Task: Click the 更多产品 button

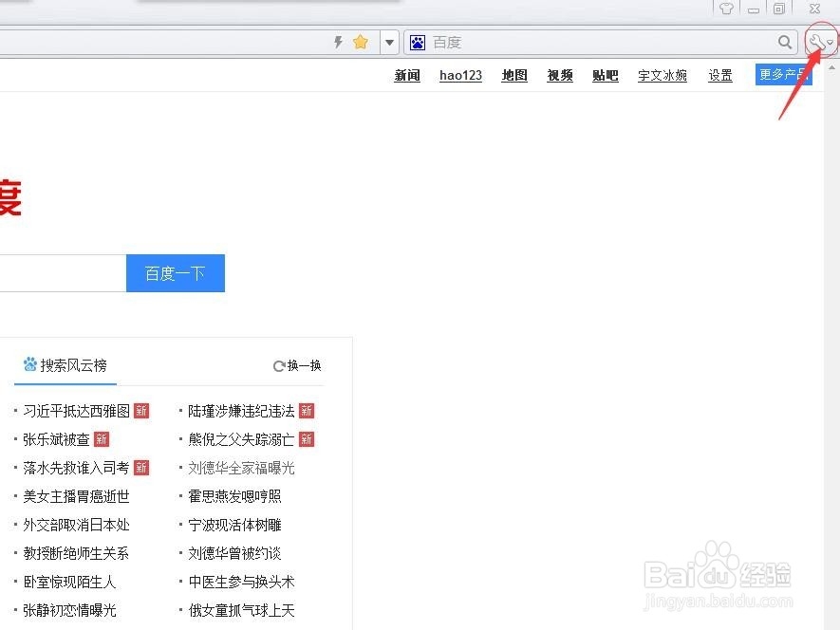Action: pos(784,73)
